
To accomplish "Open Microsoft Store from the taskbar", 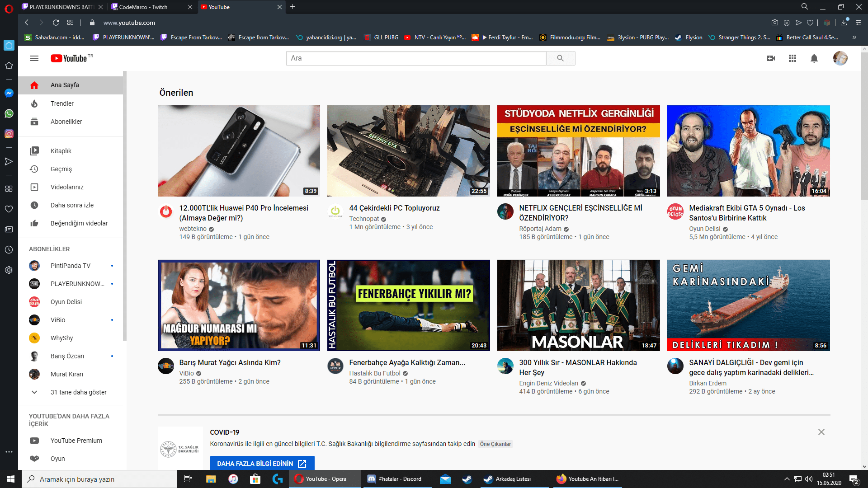I will 255,479.
